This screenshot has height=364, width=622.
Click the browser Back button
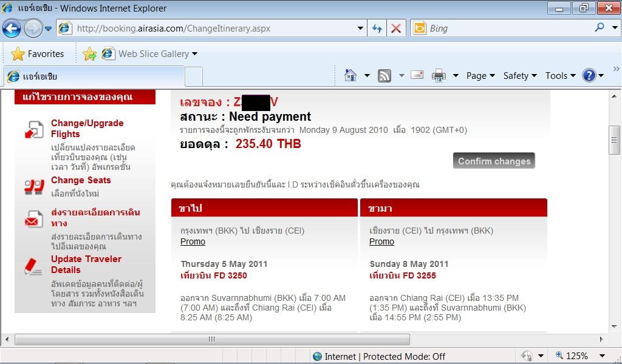coord(12,29)
